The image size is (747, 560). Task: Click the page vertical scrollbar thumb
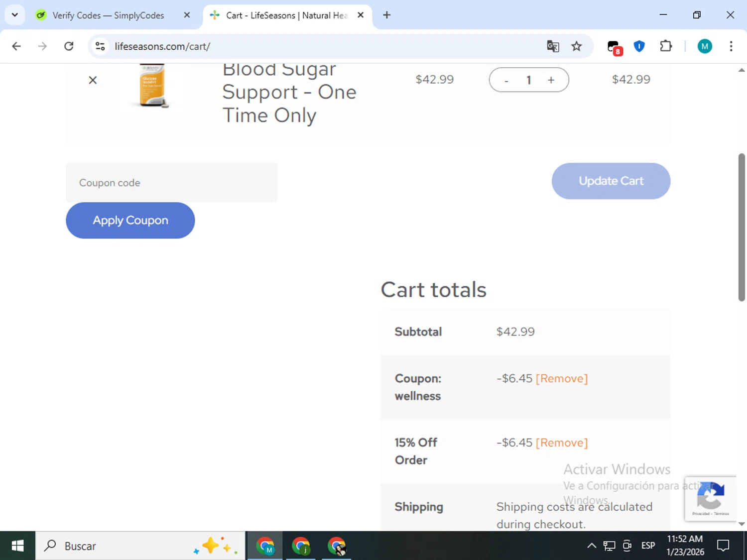point(742,227)
